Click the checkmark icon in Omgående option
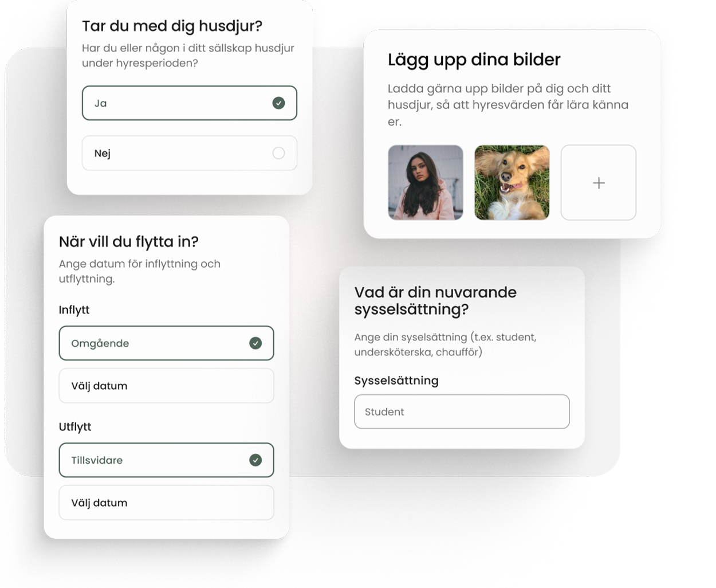This screenshot has height=588, width=716. pos(255,343)
